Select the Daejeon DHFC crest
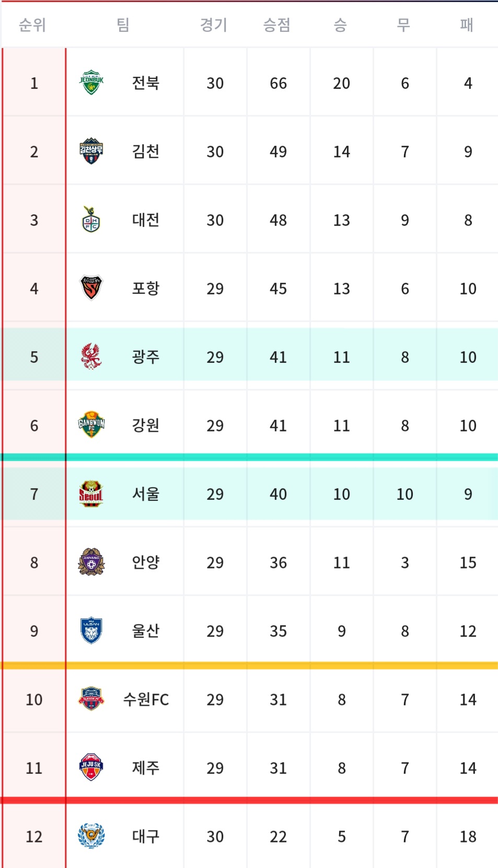The image size is (498, 868). 91,220
